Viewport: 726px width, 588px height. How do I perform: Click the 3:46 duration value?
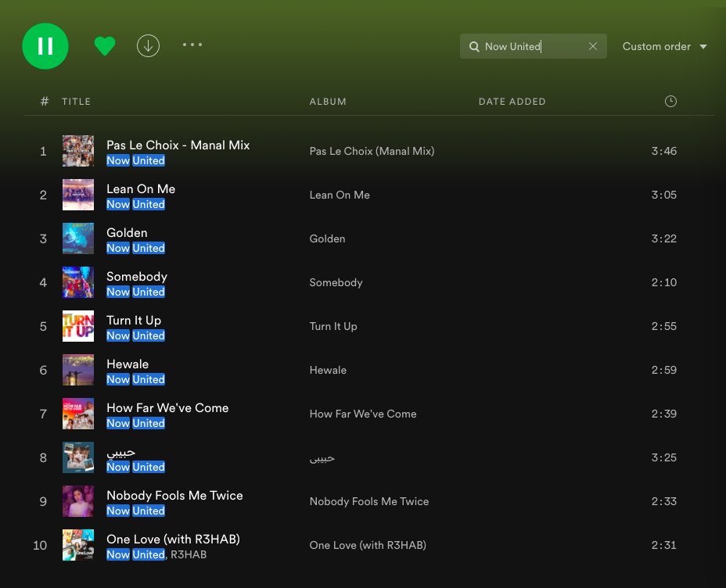point(664,151)
